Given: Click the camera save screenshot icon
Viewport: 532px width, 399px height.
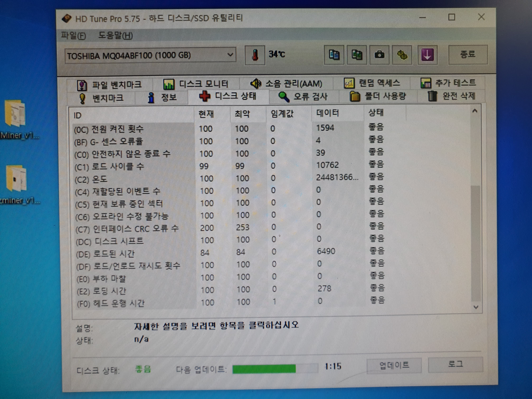Looking at the screenshot, I should click(x=379, y=55).
